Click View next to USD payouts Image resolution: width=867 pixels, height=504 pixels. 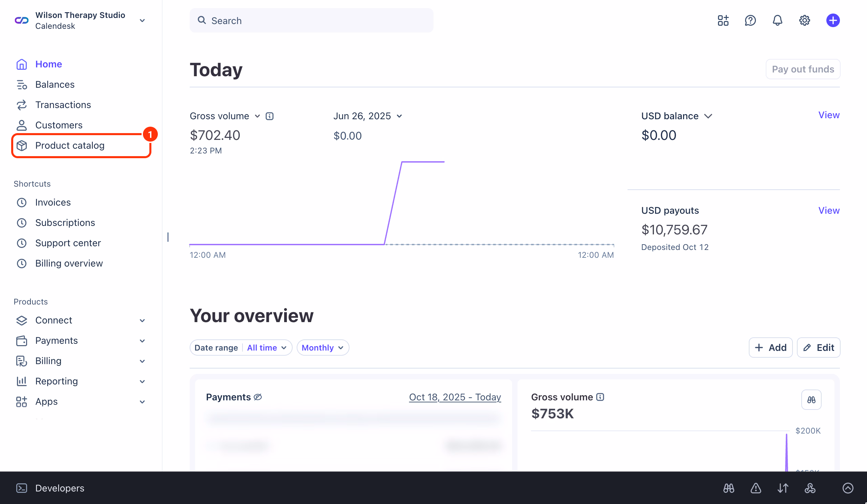click(x=828, y=211)
